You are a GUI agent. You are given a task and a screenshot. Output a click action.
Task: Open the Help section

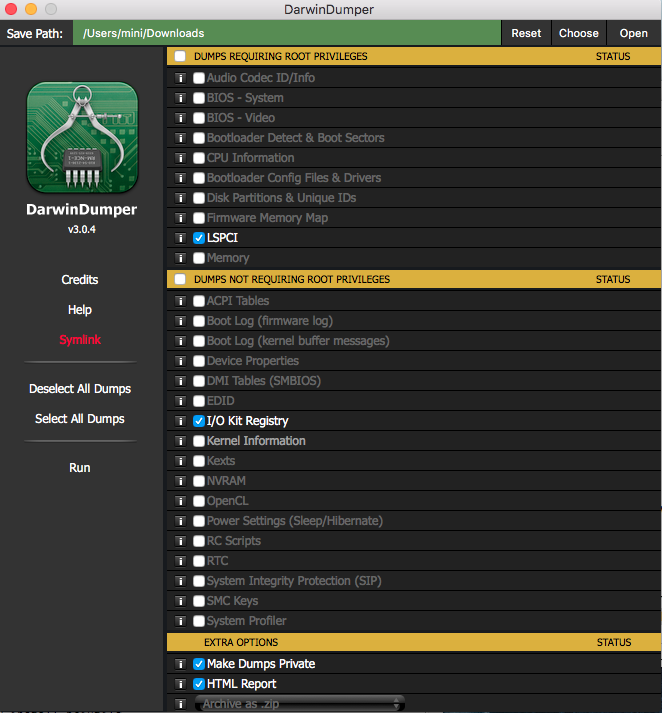coord(80,310)
